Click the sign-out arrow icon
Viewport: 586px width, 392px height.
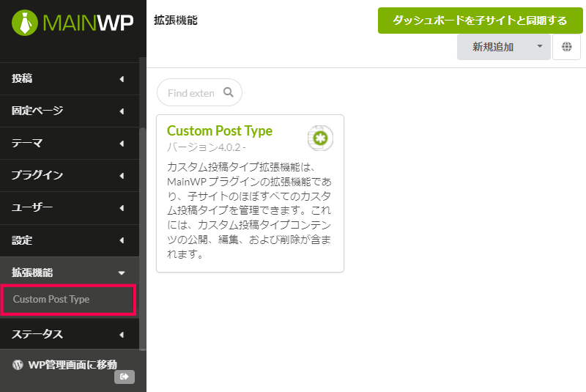(125, 377)
